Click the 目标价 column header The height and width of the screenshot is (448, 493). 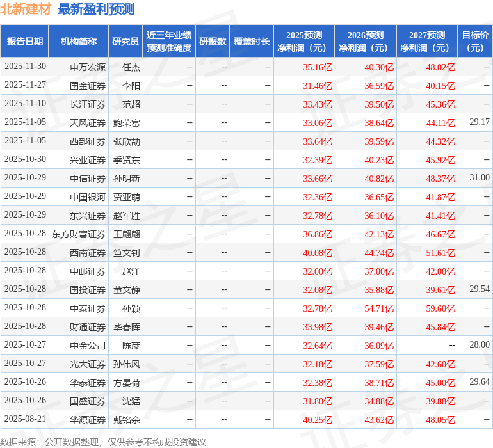pos(475,42)
